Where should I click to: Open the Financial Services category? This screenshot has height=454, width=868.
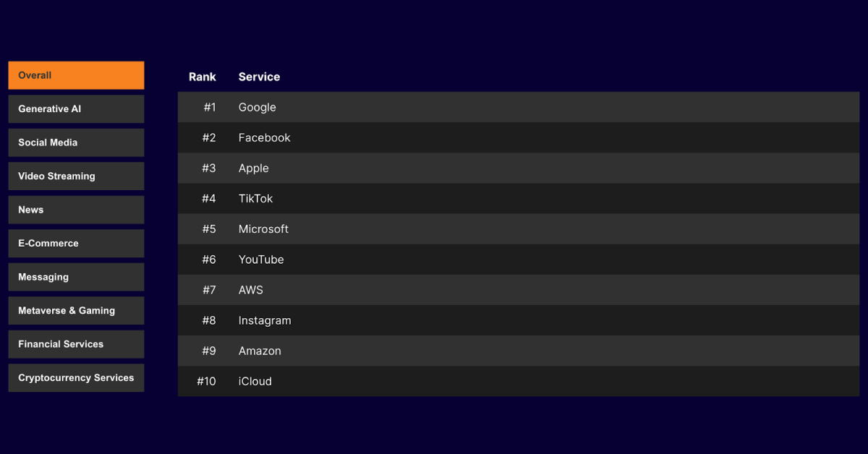tap(76, 344)
